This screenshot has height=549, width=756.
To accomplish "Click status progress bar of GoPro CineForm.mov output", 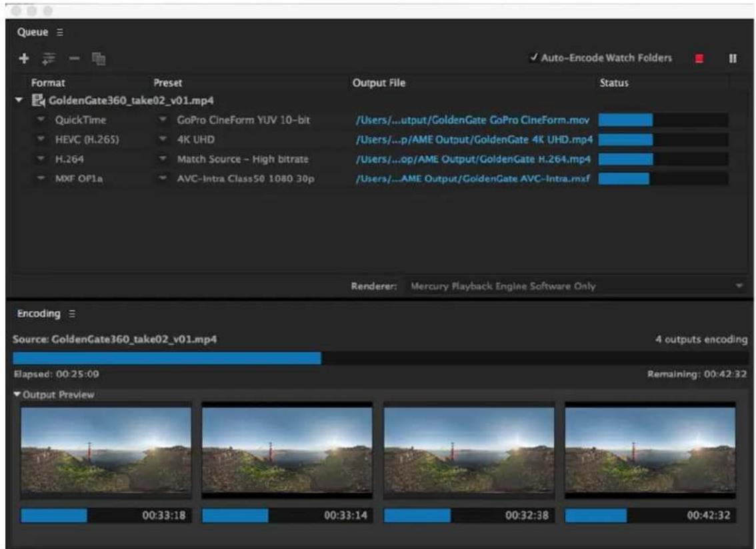I will click(x=663, y=120).
